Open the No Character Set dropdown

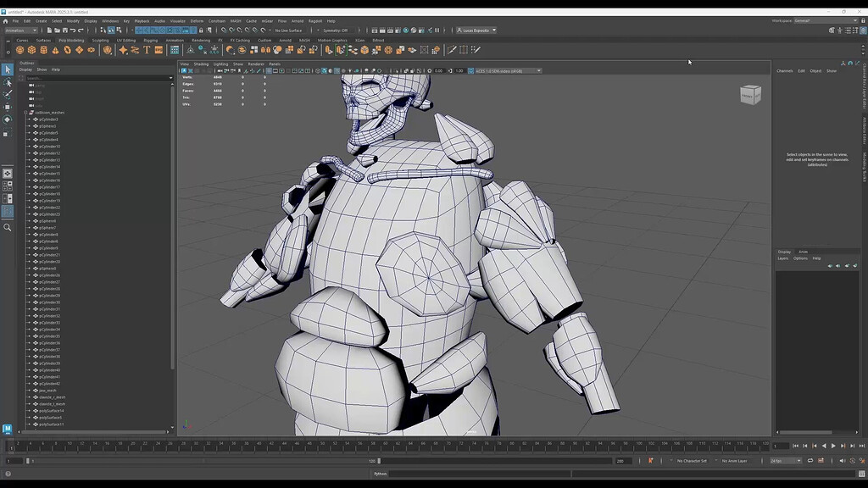692,460
